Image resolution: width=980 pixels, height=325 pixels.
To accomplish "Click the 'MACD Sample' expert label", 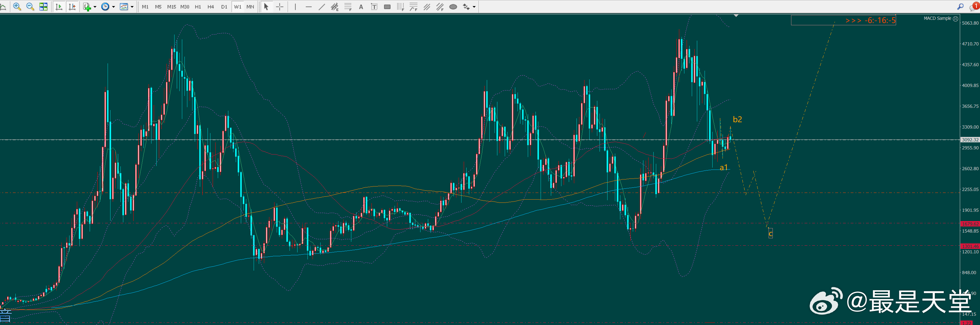I will [x=937, y=18].
